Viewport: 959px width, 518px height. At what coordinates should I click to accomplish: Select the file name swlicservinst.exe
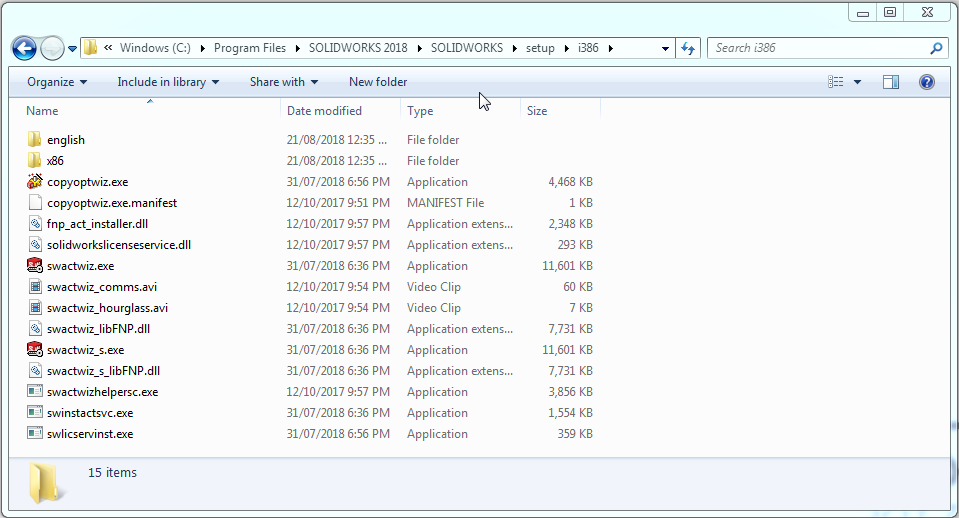coord(90,434)
